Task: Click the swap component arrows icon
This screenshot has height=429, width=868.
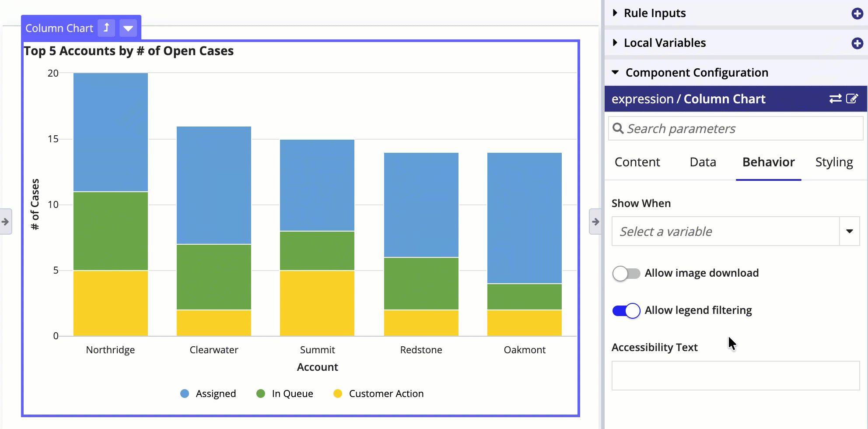Action: click(x=836, y=98)
